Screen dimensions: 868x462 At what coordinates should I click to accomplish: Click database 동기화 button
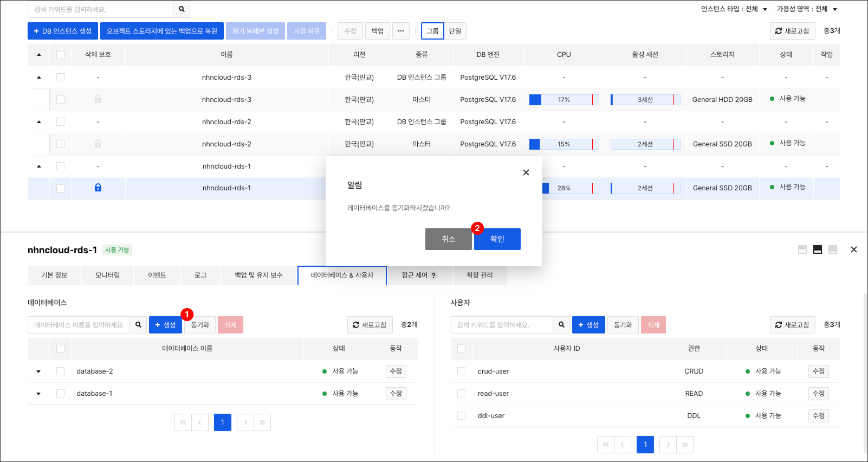tap(200, 325)
